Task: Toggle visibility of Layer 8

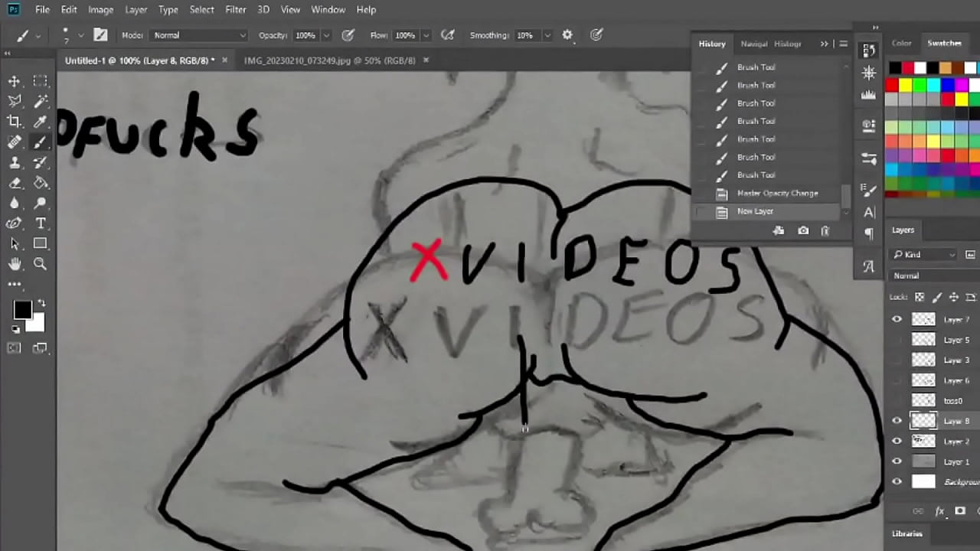Action: (897, 421)
